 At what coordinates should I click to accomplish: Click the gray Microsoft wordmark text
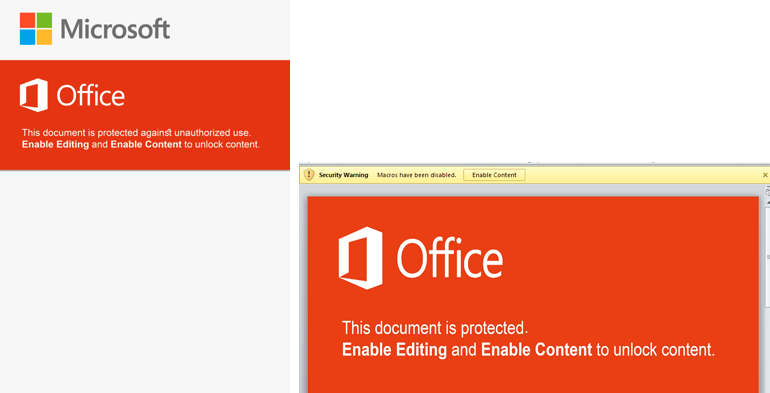(x=115, y=28)
